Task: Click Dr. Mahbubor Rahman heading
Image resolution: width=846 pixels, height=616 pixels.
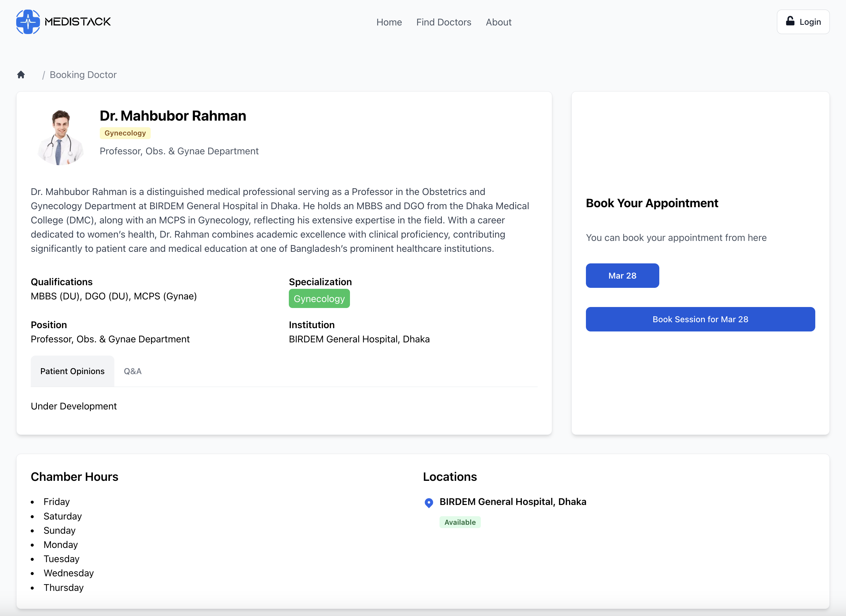Action: coord(173,116)
